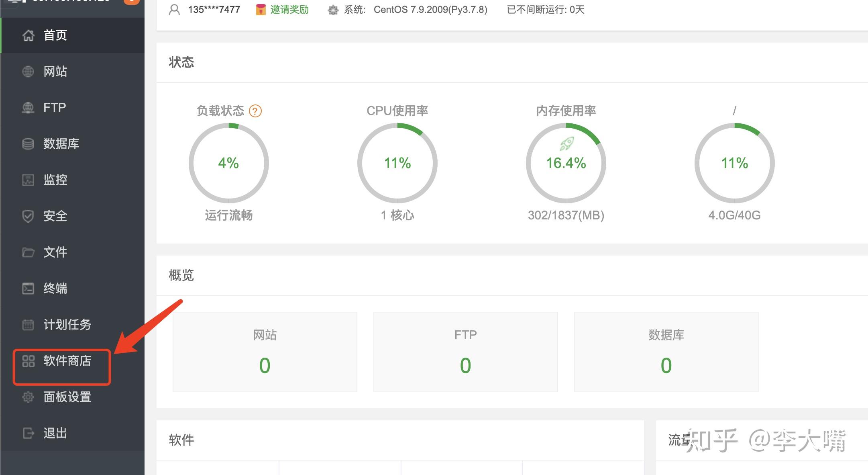This screenshot has width=868, height=475.
Task: Click the orange help icon near 负载状态
Action: click(255, 111)
